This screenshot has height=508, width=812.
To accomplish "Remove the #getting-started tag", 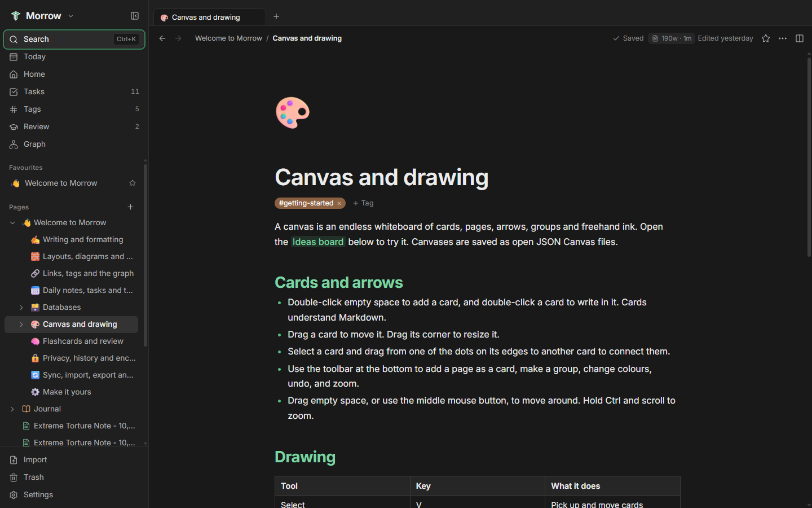I will [x=339, y=203].
